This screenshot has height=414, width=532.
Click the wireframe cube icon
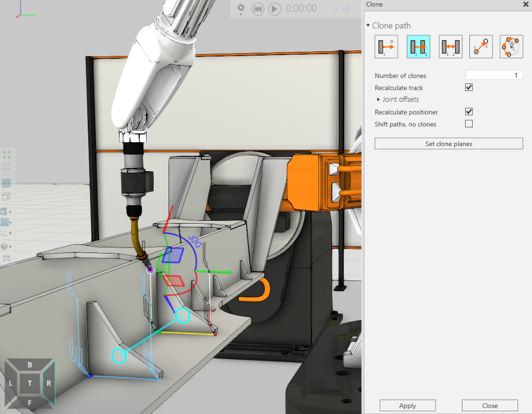click(x=6, y=197)
